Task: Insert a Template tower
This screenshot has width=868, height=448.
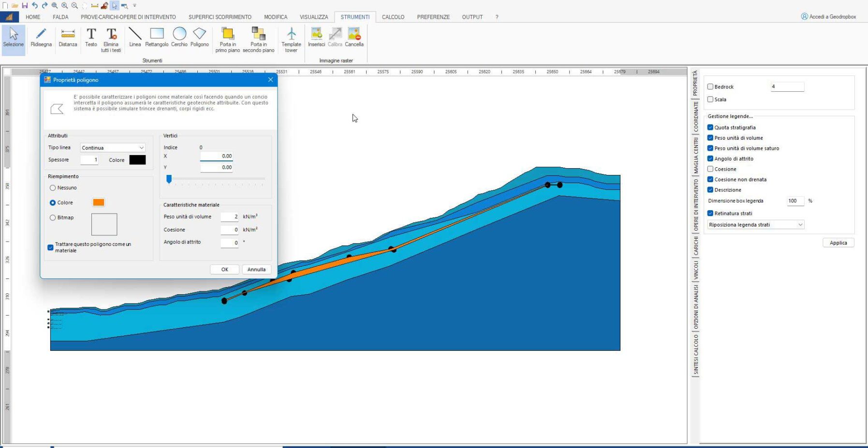Action: (x=291, y=39)
